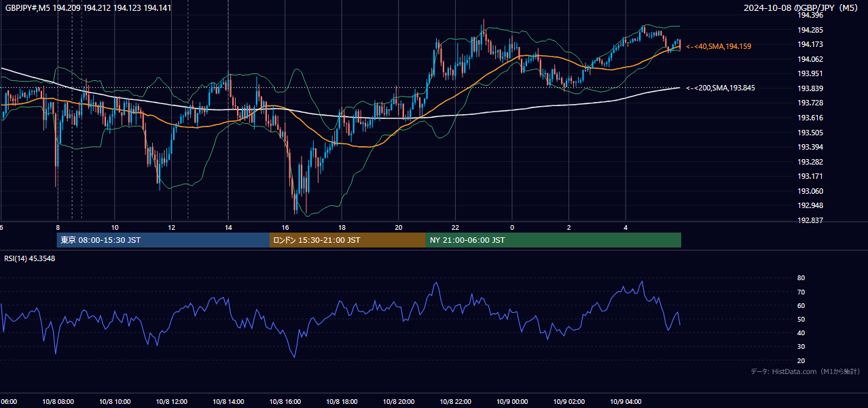Click RSI scale value 30
The width and height of the screenshot is (868, 408).
point(801,347)
